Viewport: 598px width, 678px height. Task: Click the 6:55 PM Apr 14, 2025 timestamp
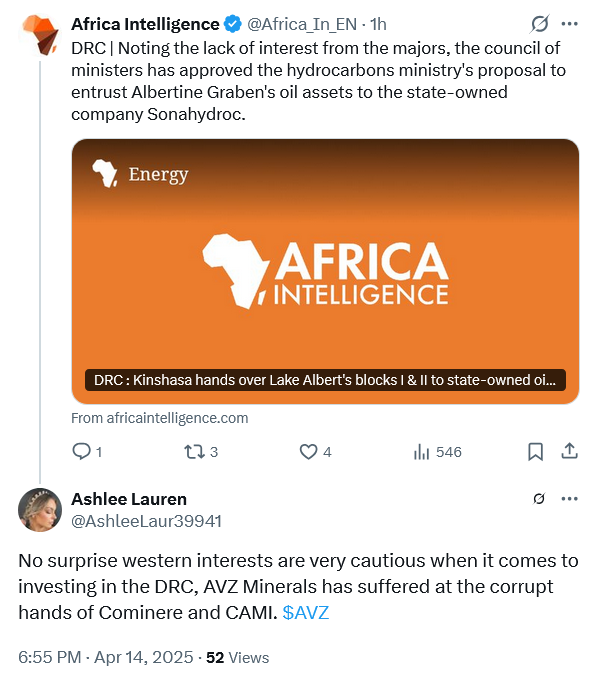pyautogui.click(x=106, y=657)
